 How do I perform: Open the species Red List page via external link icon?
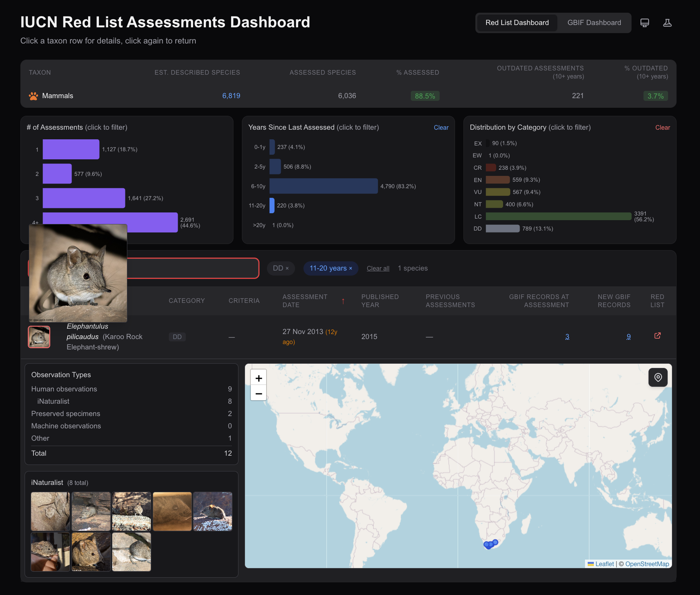tap(657, 336)
